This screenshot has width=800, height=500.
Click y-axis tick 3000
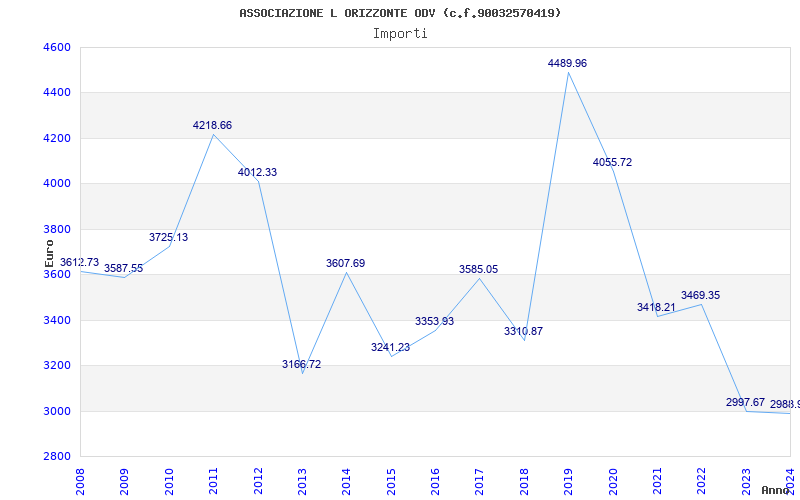[57, 411]
